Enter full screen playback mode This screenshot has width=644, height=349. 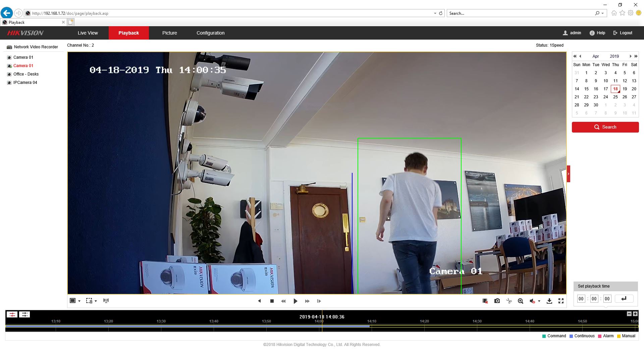pos(561,301)
